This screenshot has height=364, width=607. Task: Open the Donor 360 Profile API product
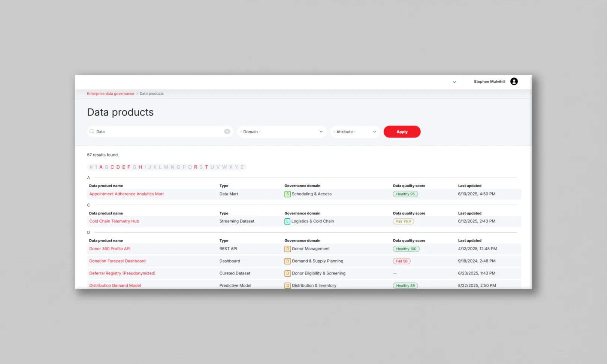pyautogui.click(x=109, y=248)
